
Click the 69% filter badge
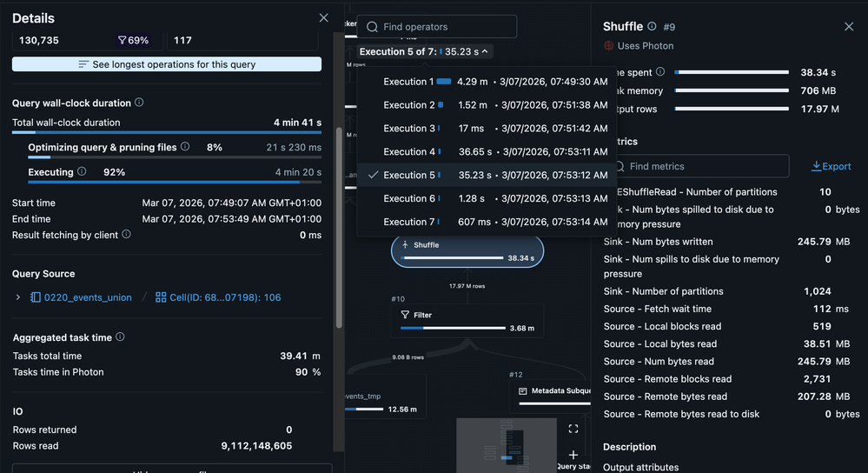[133, 40]
